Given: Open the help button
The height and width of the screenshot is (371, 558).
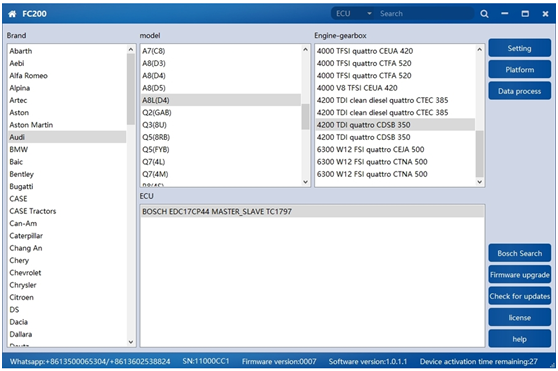Looking at the screenshot, I should (520, 339).
